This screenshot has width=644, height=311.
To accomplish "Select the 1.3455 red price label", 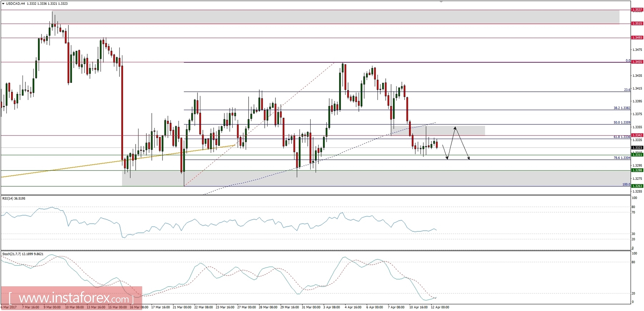I will tap(637, 62).
